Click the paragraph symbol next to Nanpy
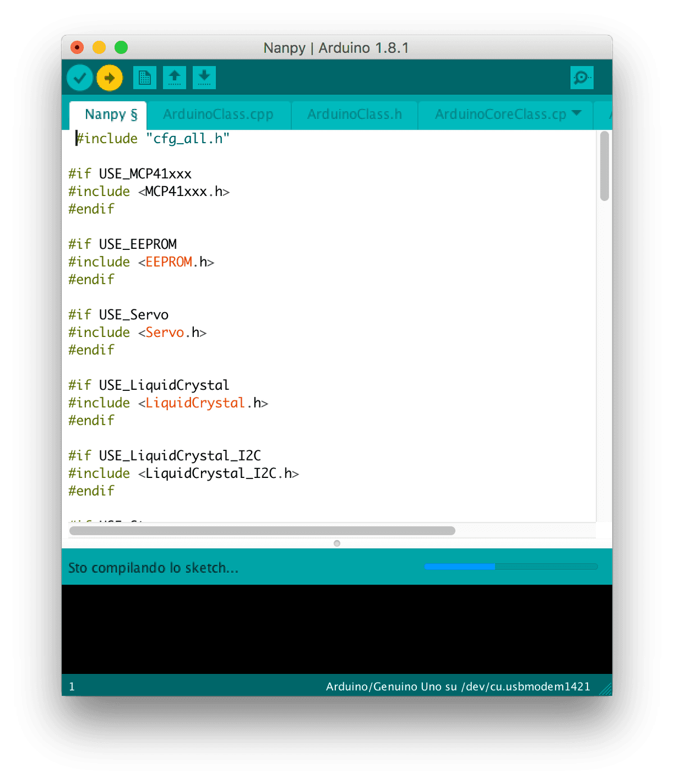 [x=133, y=115]
